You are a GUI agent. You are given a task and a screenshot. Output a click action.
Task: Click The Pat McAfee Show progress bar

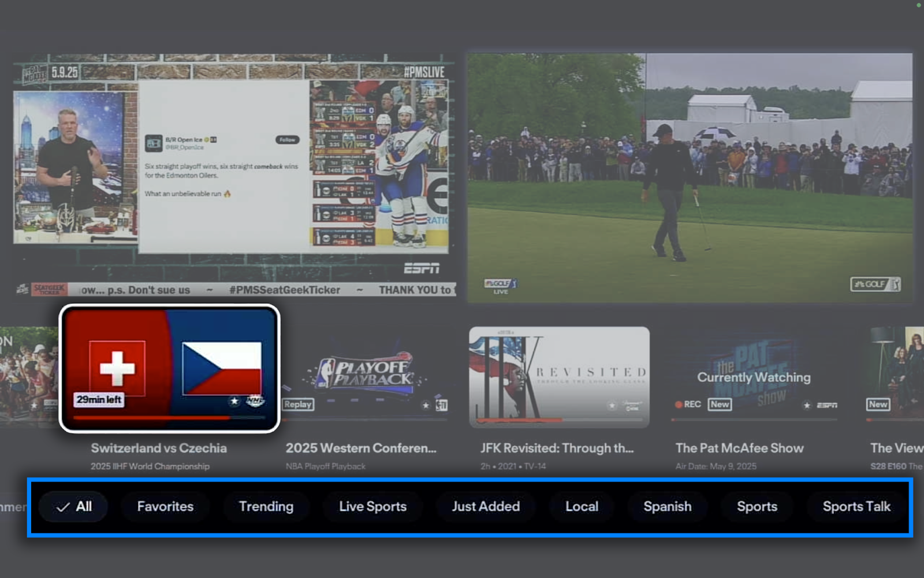(x=754, y=420)
